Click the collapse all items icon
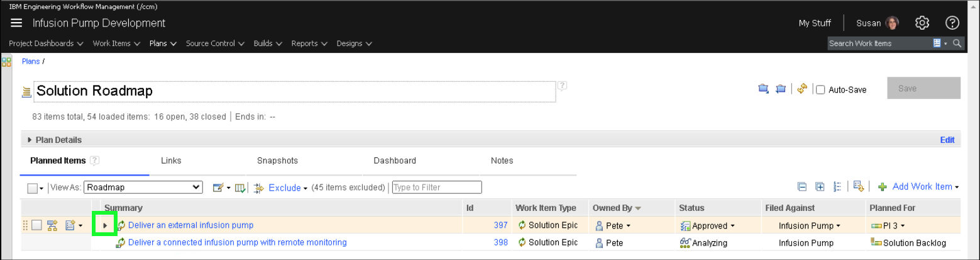Image resolution: width=980 pixels, height=260 pixels. click(801, 187)
